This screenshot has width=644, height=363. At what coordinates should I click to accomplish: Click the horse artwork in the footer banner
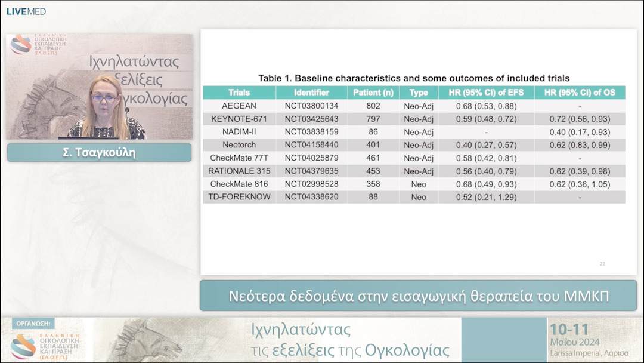[x=149, y=339]
